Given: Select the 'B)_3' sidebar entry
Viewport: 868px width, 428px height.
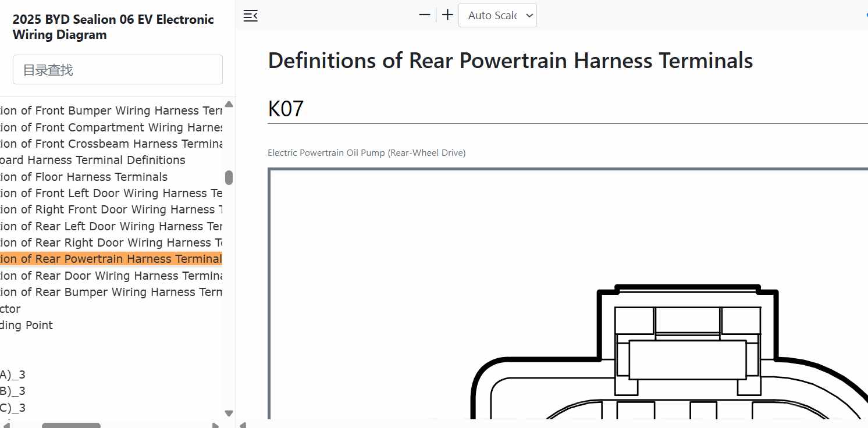Looking at the screenshot, I should pos(13,391).
